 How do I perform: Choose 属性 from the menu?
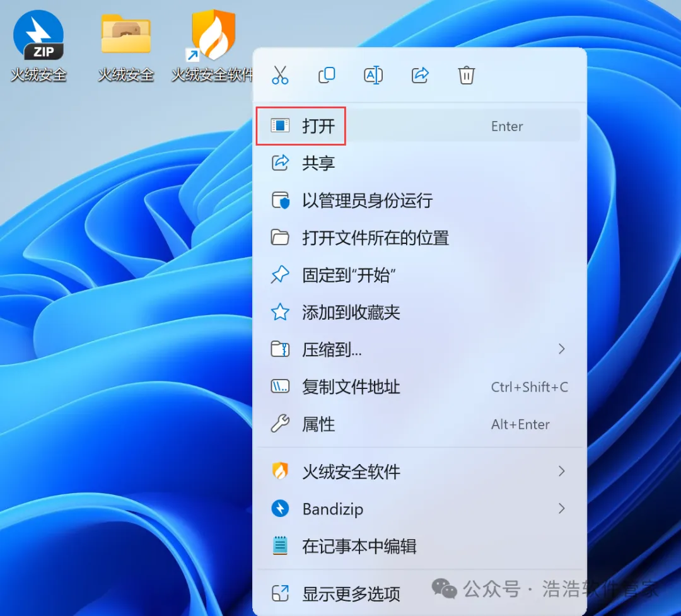point(419,424)
